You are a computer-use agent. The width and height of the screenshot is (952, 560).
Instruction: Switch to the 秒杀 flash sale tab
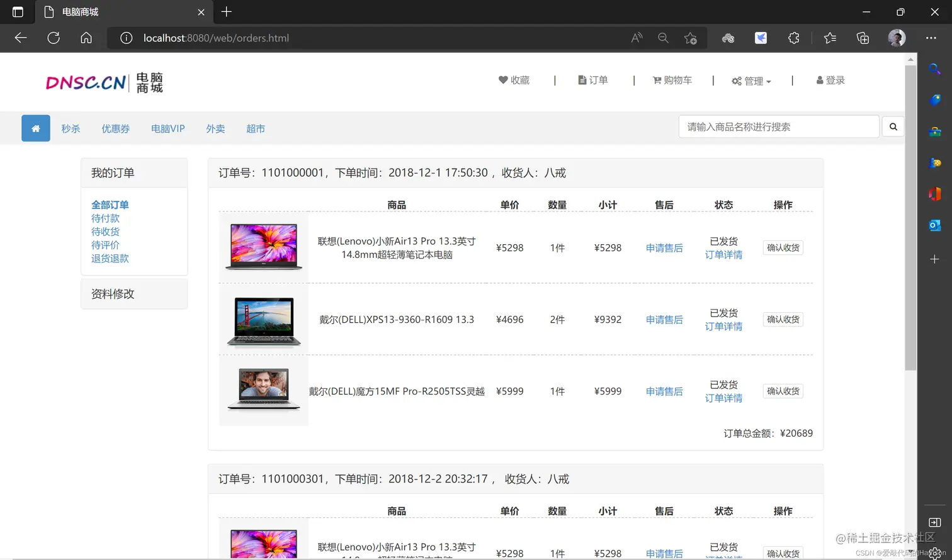coord(71,128)
